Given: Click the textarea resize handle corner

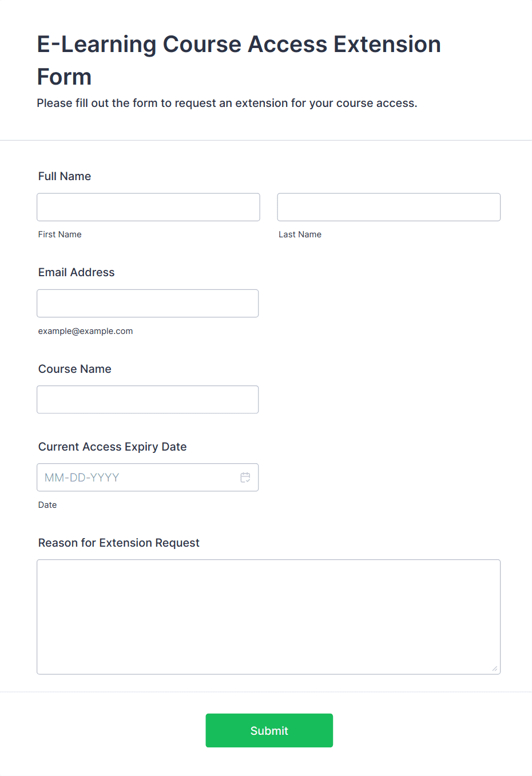Looking at the screenshot, I should (495, 668).
